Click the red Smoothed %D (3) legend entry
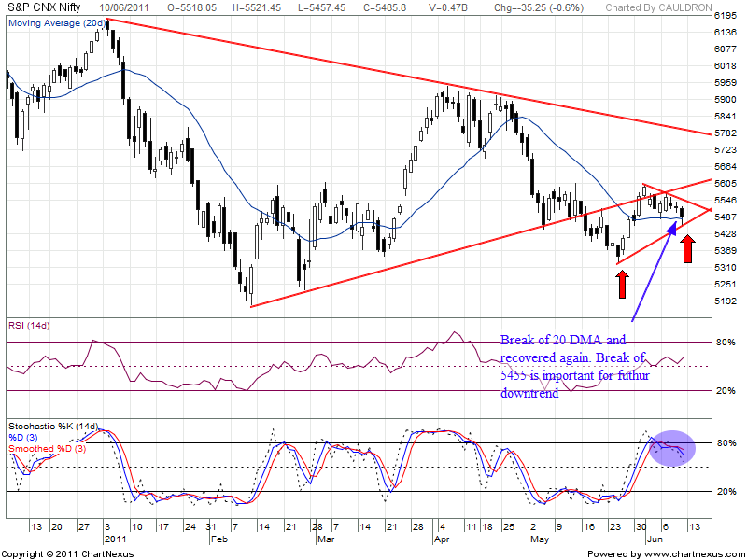This screenshot has width=747, height=560. pyautogui.click(x=49, y=449)
